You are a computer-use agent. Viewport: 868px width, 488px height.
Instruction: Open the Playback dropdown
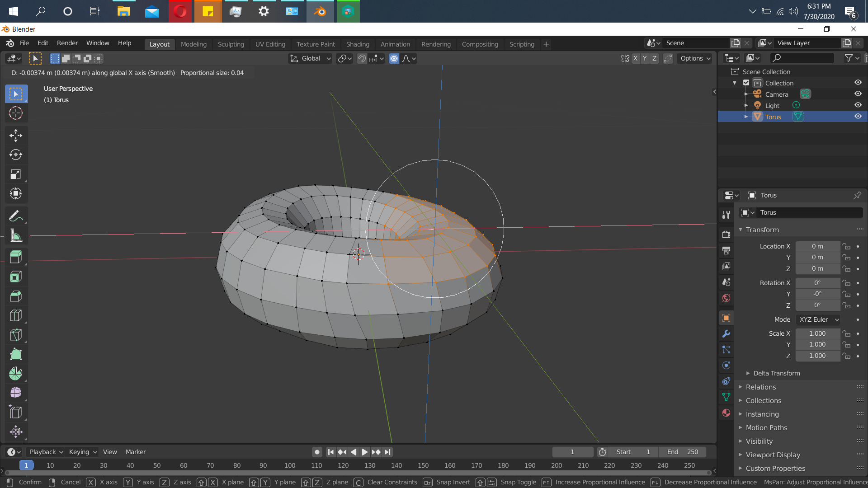pos(46,452)
